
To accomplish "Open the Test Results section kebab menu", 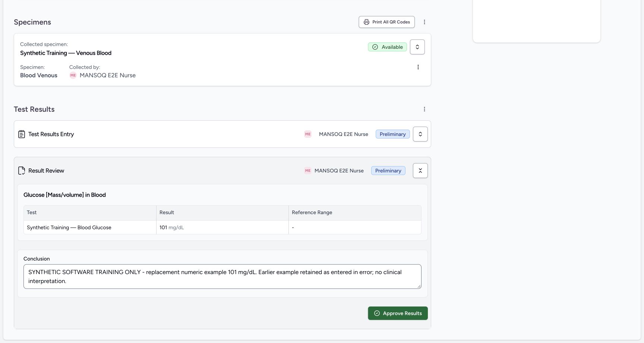I will [424, 109].
